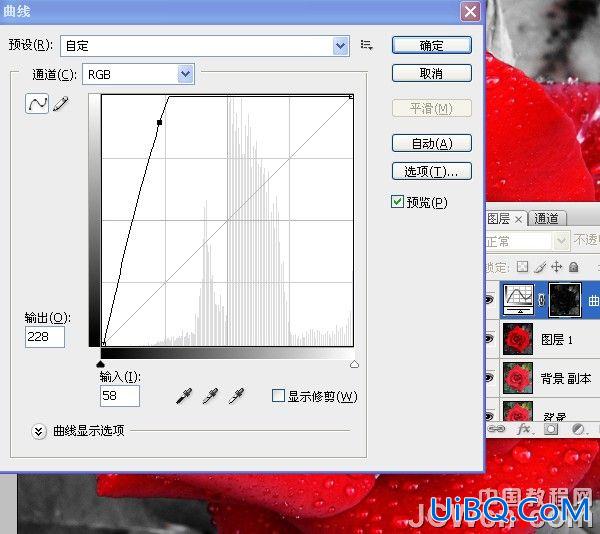600x534 pixels.
Task: Open layer styles fx menu
Action: click(x=523, y=429)
